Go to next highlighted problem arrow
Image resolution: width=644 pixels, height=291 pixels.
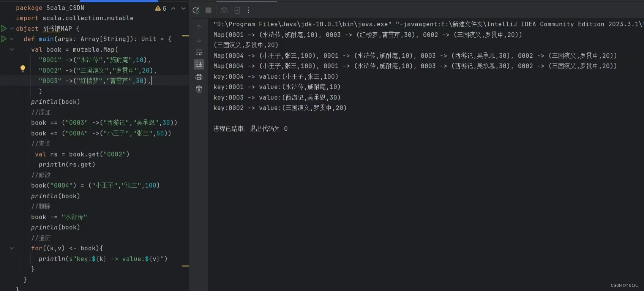pyautogui.click(x=183, y=8)
